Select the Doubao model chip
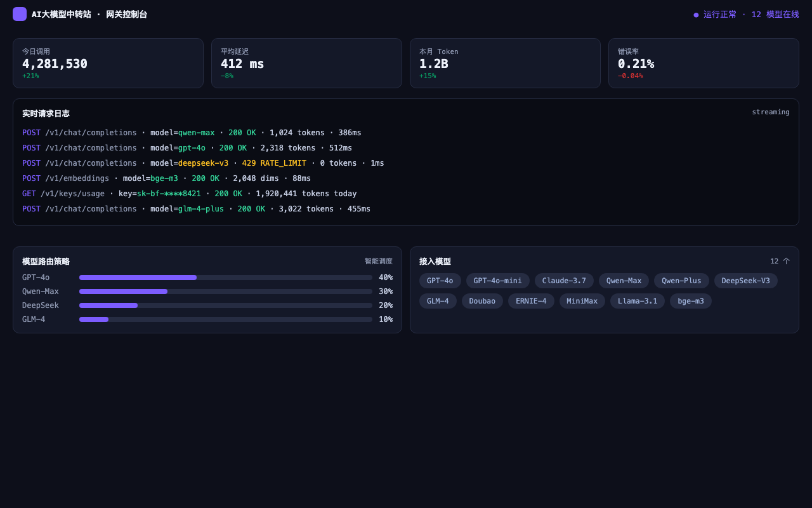The width and height of the screenshot is (812, 508). point(482,301)
